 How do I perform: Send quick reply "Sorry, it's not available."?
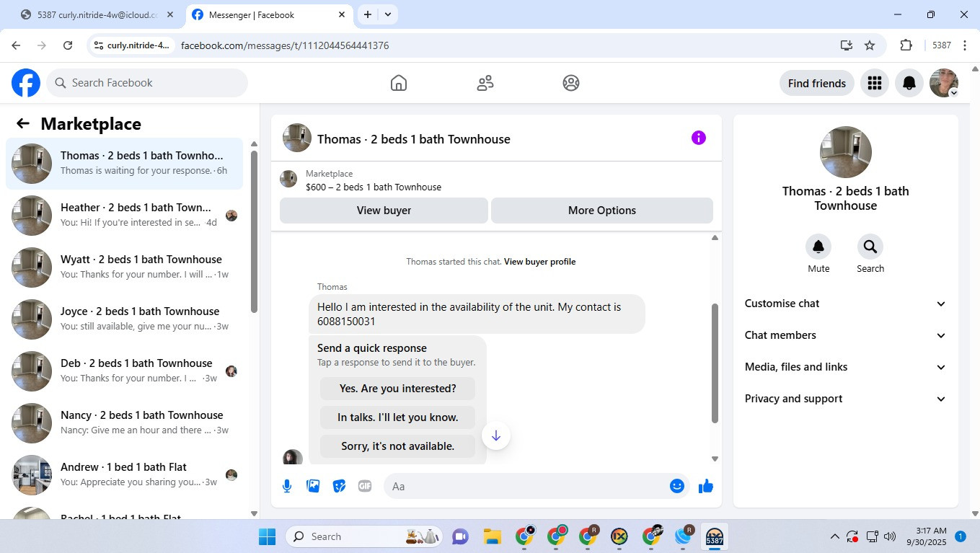pyautogui.click(x=398, y=446)
